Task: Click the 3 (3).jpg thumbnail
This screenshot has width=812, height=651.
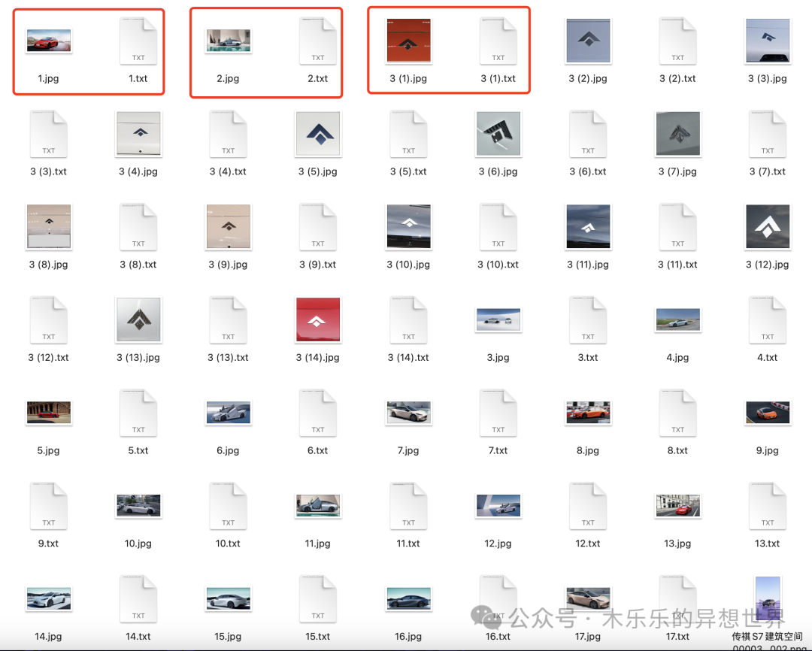Action: (768, 41)
